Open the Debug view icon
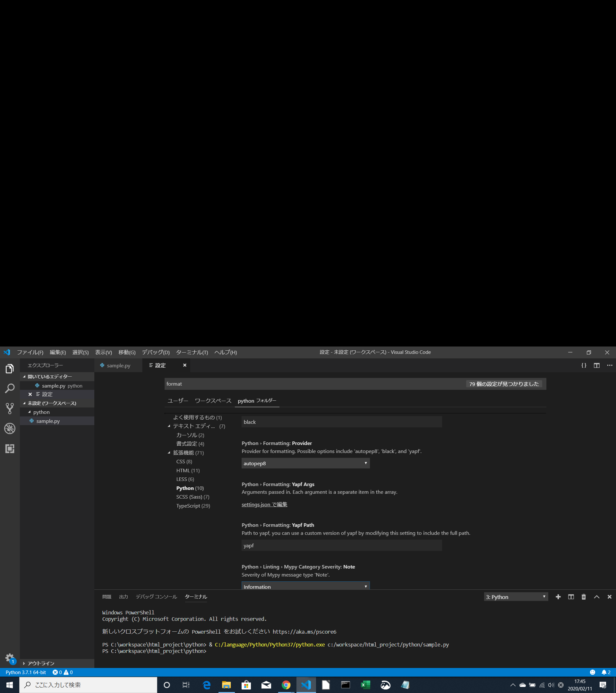 (x=10, y=429)
